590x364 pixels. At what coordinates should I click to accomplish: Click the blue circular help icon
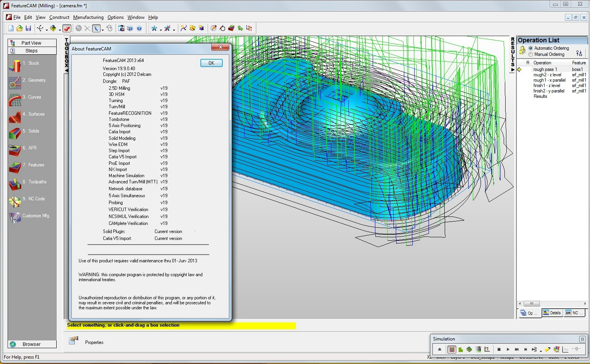pos(139,28)
